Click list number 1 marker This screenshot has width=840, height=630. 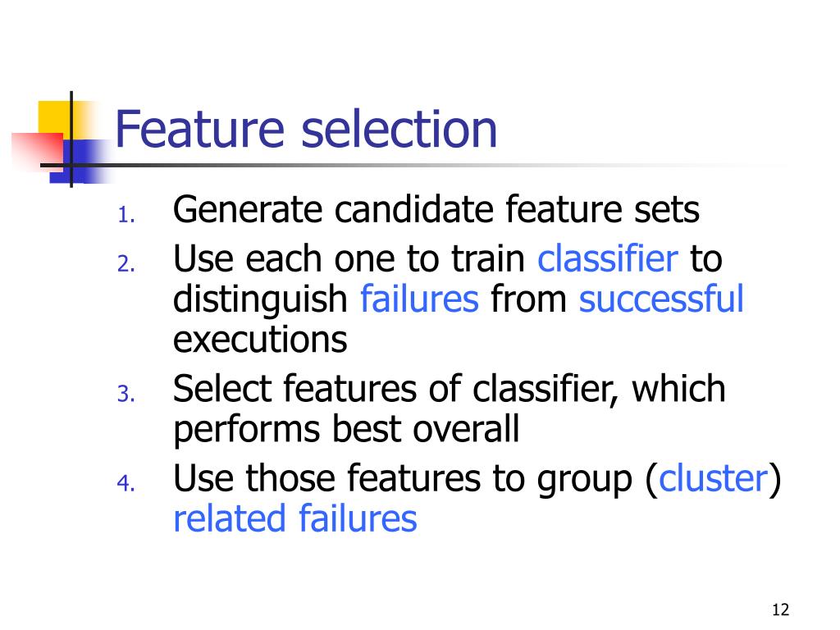tap(126, 215)
